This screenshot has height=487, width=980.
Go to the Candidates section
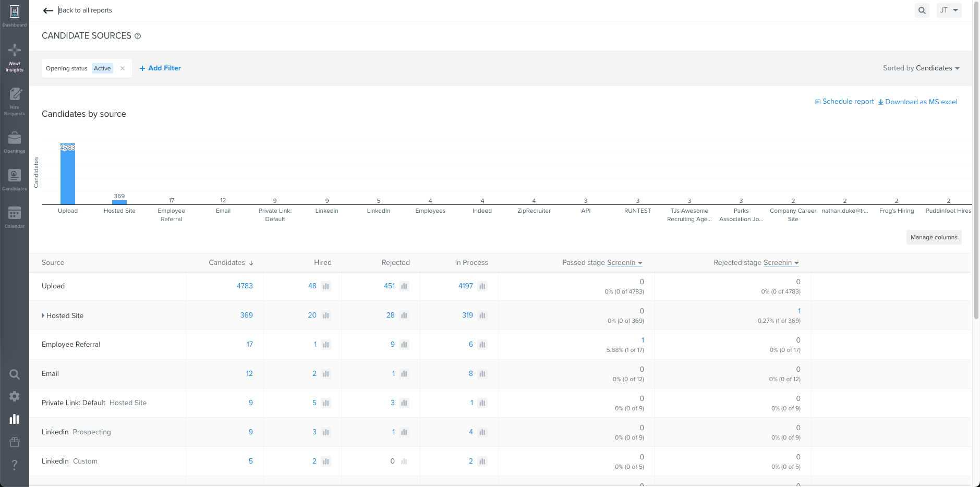14,178
